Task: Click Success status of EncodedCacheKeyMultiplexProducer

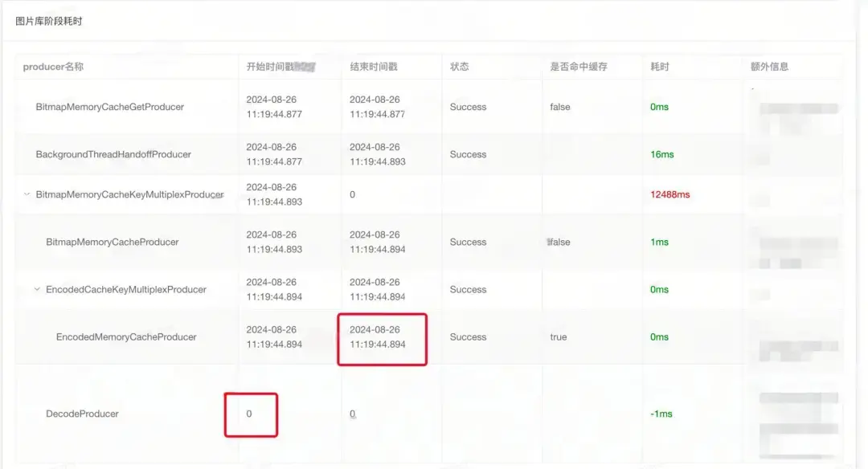Action: click(x=468, y=289)
